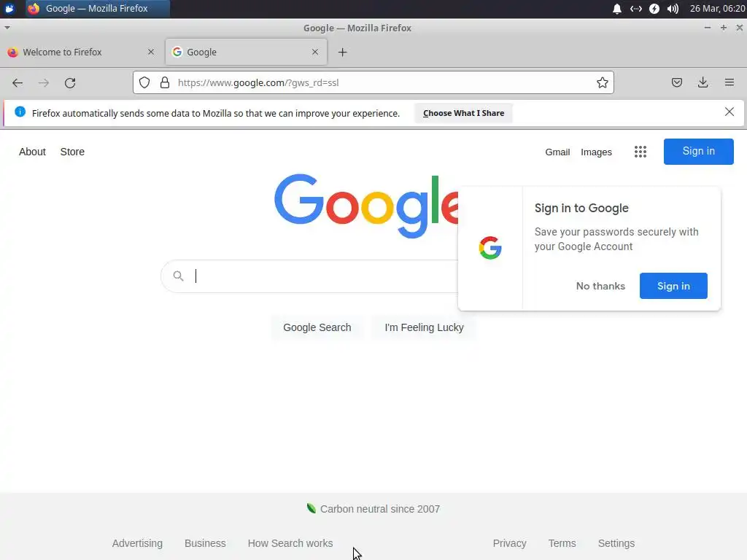Reload the current Google page
747x560 pixels.
pyautogui.click(x=70, y=83)
